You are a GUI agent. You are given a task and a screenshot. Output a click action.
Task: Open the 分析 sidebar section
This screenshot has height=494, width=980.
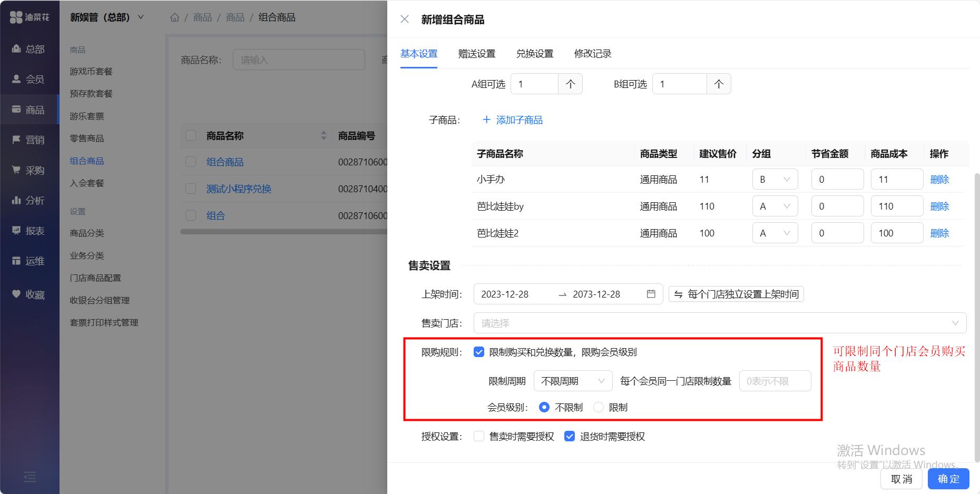(x=28, y=200)
